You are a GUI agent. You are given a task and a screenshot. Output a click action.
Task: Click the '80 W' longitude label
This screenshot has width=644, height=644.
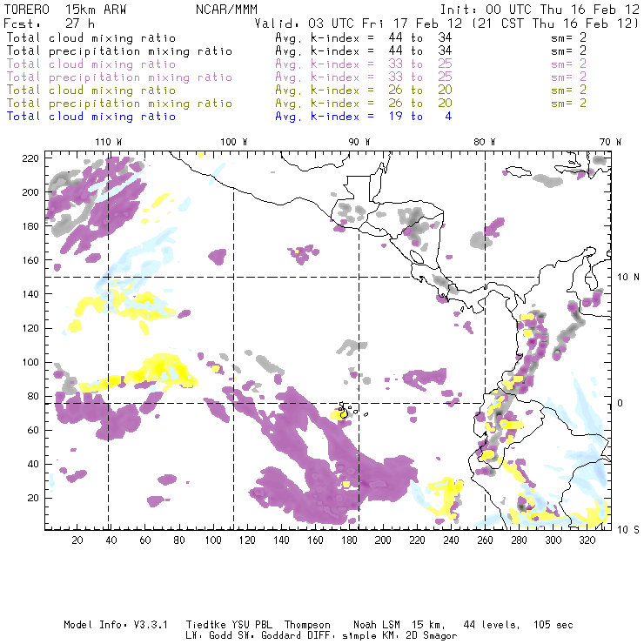point(484,142)
